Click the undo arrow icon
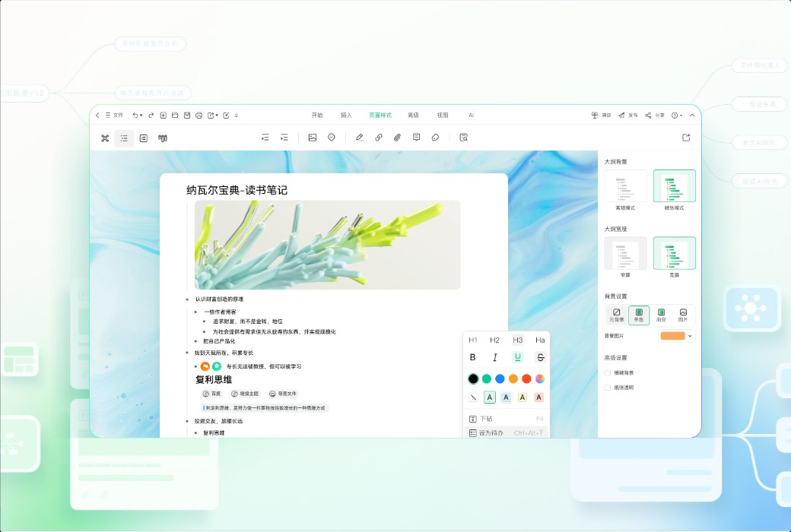 [x=135, y=115]
